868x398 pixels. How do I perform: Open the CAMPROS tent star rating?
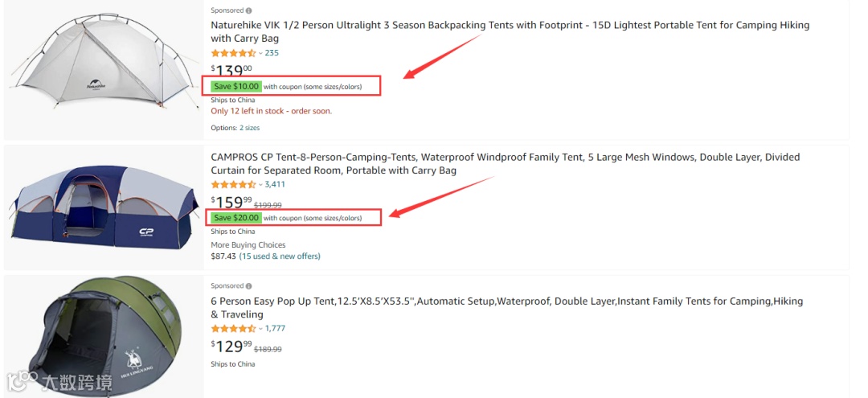233,184
